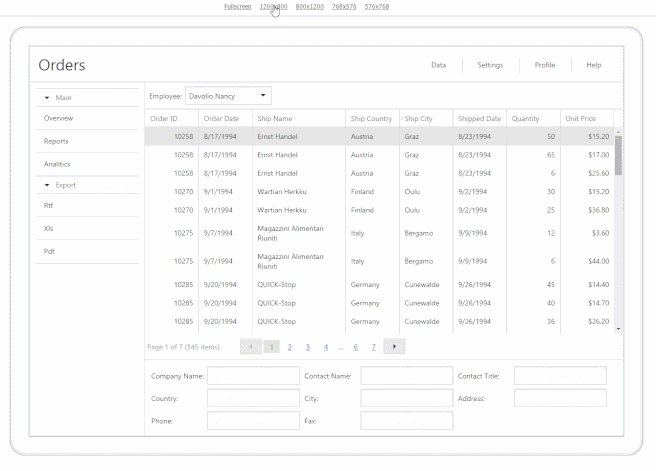Open the Settings menu
This screenshot has width=656, height=471.
click(x=490, y=65)
